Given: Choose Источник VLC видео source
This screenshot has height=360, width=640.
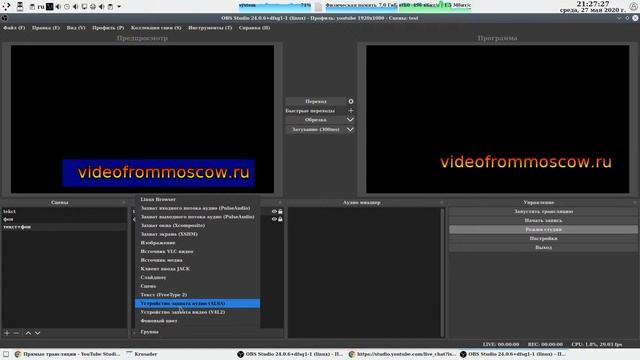Looking at the screenshot, I should 198,251.
